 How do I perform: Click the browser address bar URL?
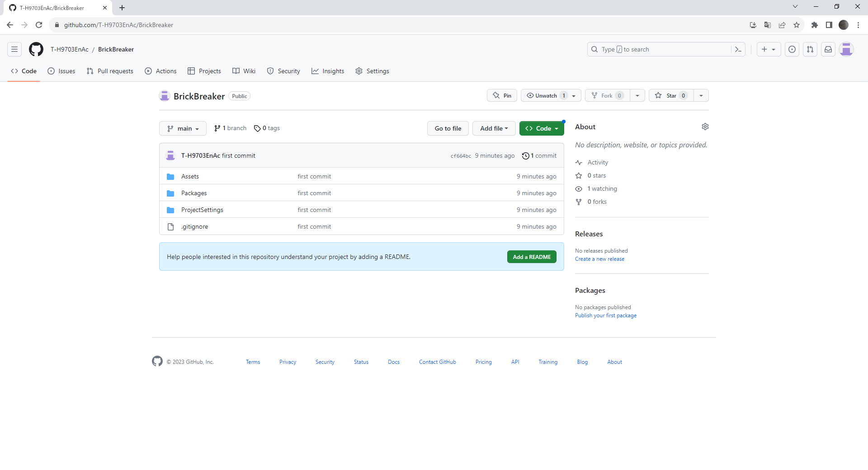pos(118,25)
